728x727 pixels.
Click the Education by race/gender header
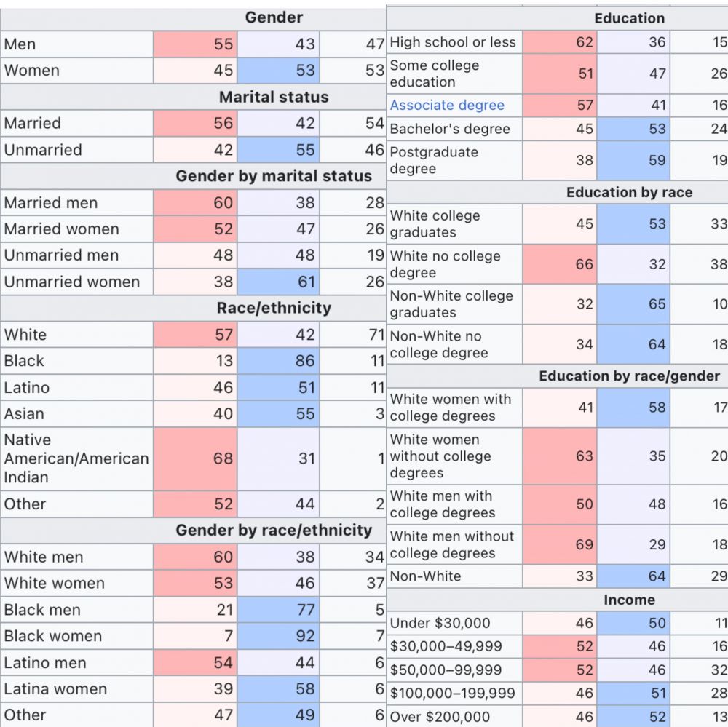coord(629,376)
